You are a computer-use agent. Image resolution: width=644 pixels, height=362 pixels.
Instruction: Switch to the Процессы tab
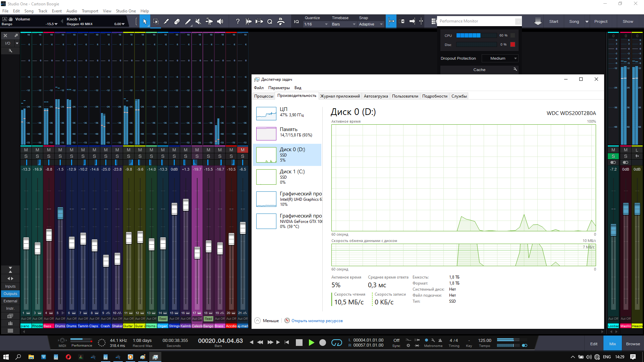[264, 96]
